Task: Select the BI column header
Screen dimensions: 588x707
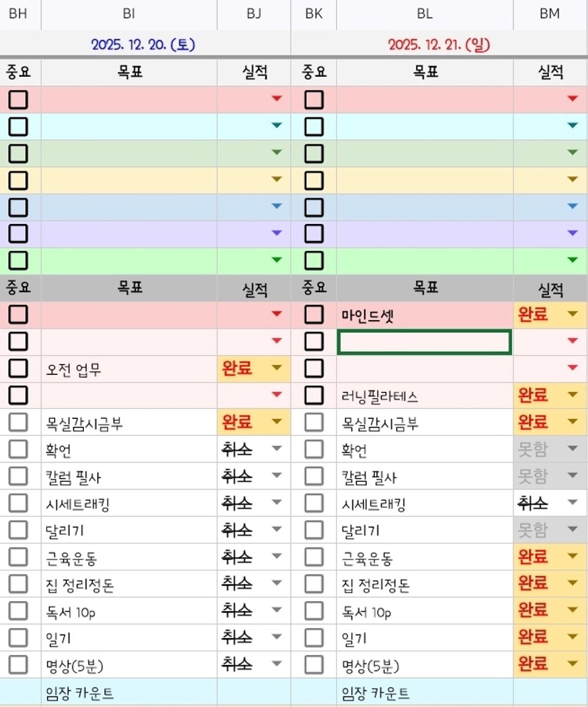Action: (129, 14)
